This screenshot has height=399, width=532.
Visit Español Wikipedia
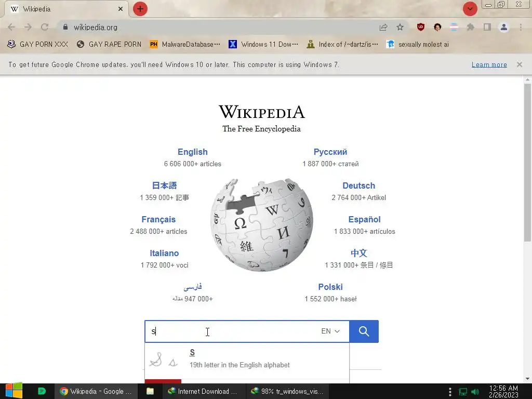coord(364,219)
